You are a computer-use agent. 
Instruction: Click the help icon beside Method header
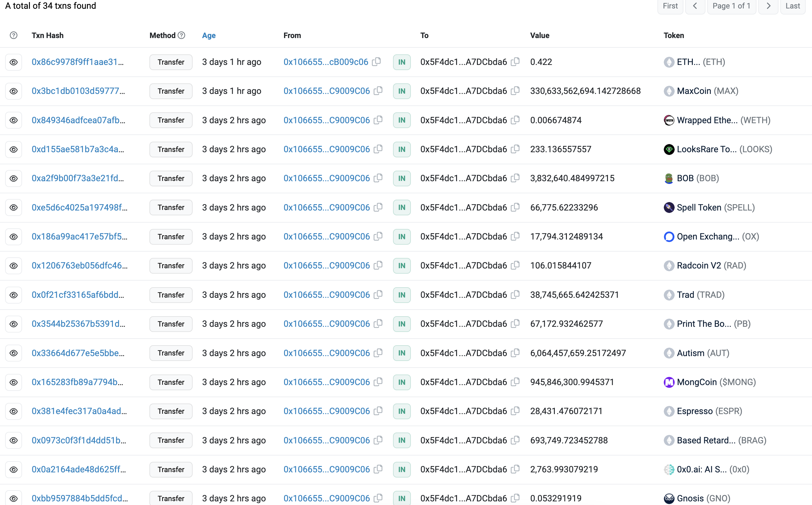181,35
